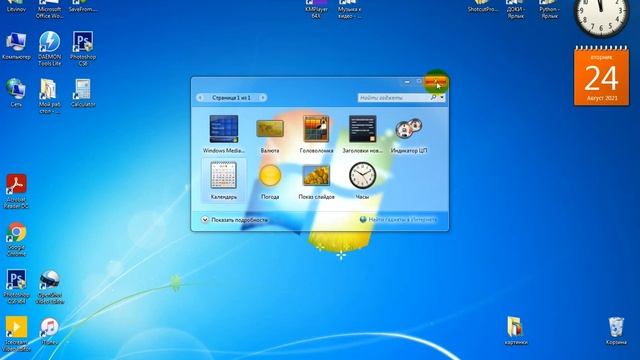This screenshot has height=360, width=640.
Task: Open the KMPlayer 64X shortcut
Action: pos(316,9)
